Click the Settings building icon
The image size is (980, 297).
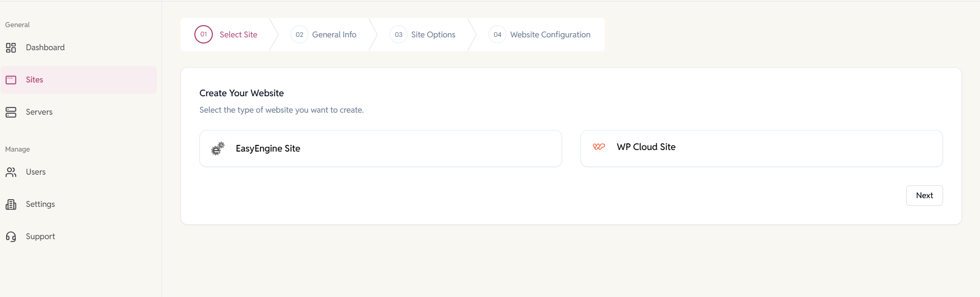(11, 204)
